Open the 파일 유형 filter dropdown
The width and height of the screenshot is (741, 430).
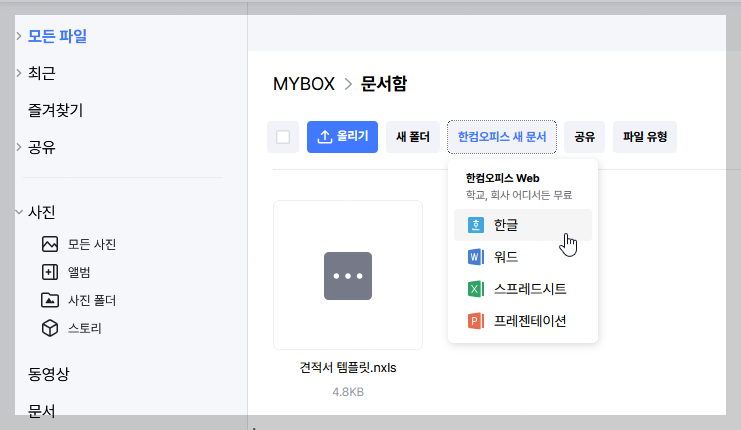click(645, 137)
